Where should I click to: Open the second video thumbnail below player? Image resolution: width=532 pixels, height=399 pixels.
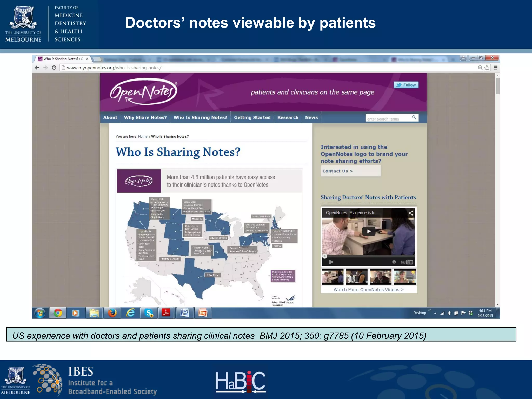(356, 277)
